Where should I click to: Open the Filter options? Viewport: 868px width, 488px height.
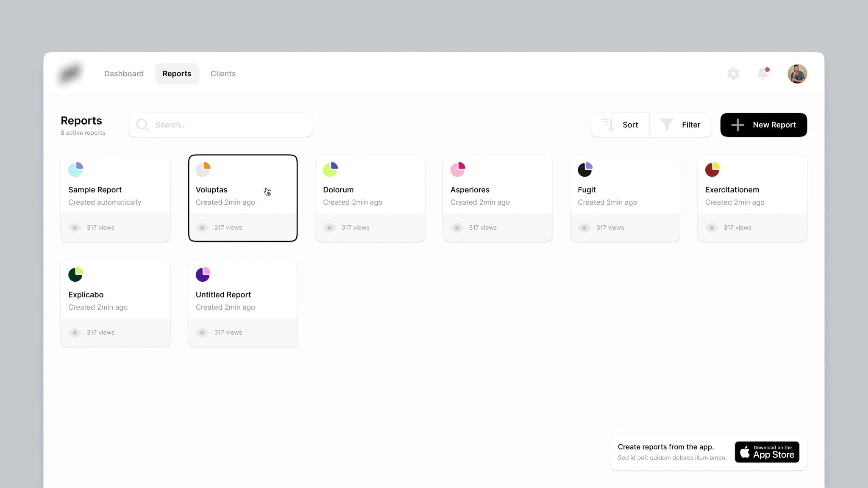[x=680, y=125]
